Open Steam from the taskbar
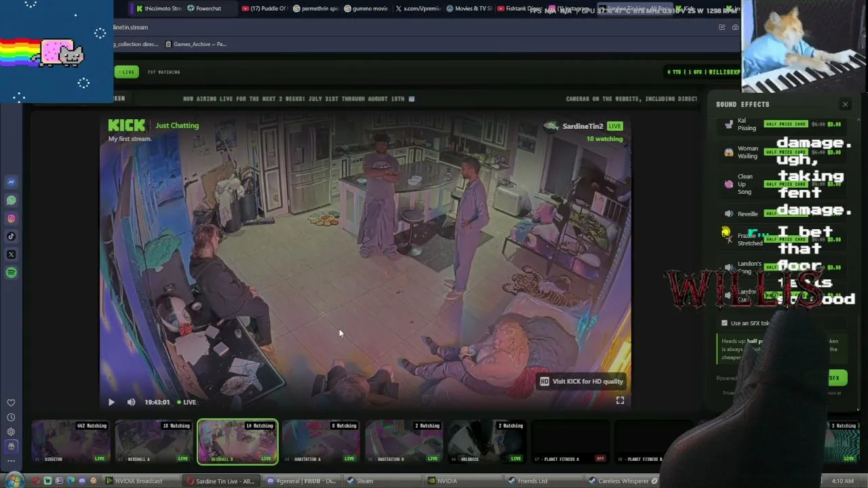The image size is (868, 488). [x=384, y=481]
